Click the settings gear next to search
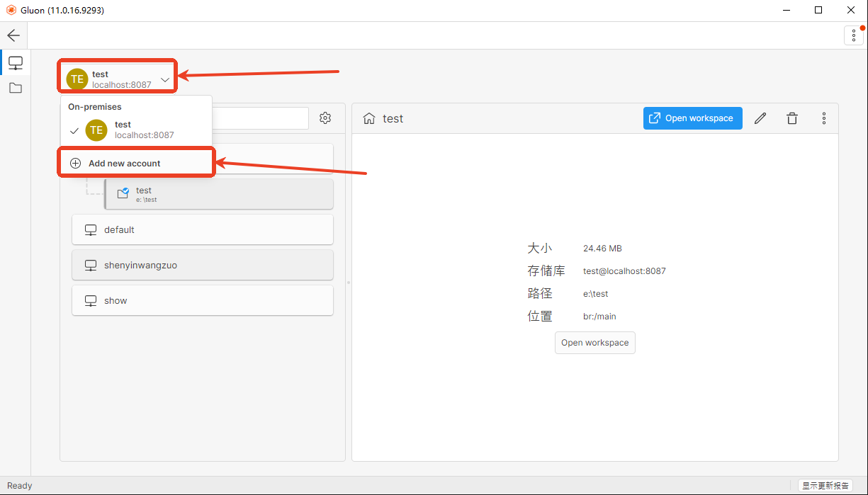This screenshot has width=868, height=495. tap(325, 118)
